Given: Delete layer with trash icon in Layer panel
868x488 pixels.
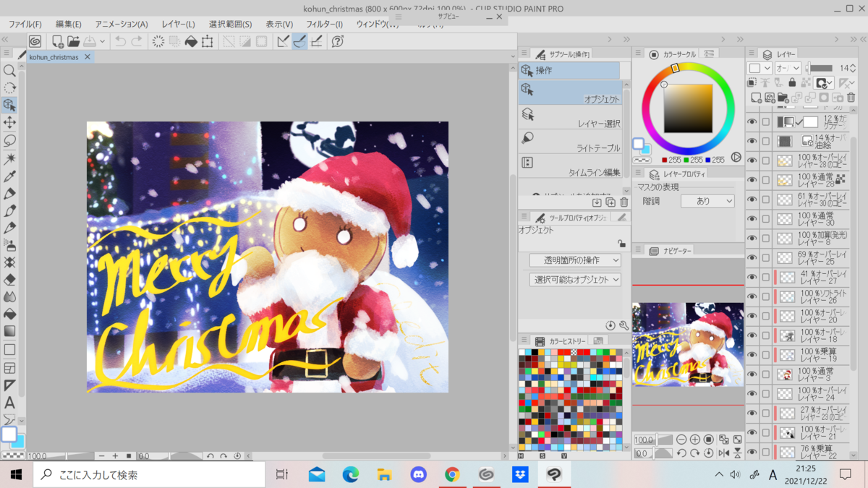Looking at the screenshot, I should tap(851, 98).
